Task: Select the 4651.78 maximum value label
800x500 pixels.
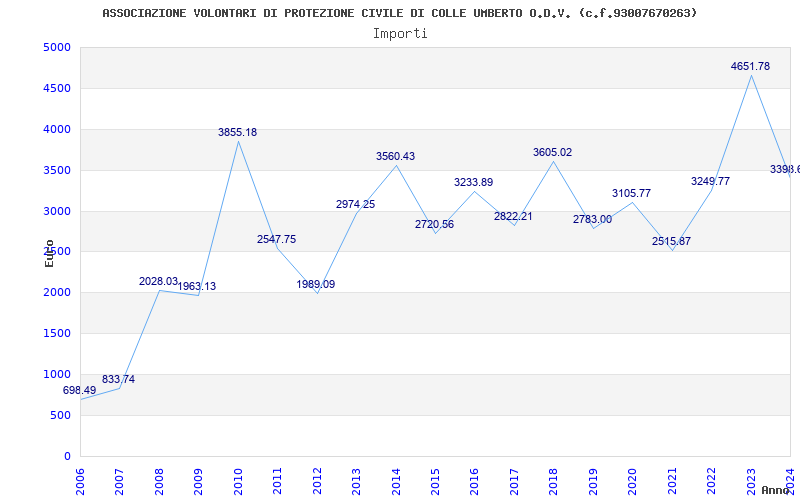Action: (751, 66)
